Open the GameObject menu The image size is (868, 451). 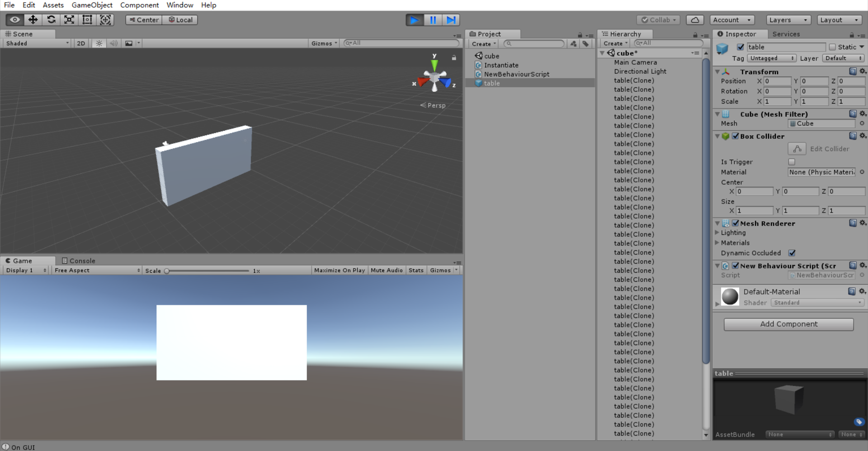92,5
